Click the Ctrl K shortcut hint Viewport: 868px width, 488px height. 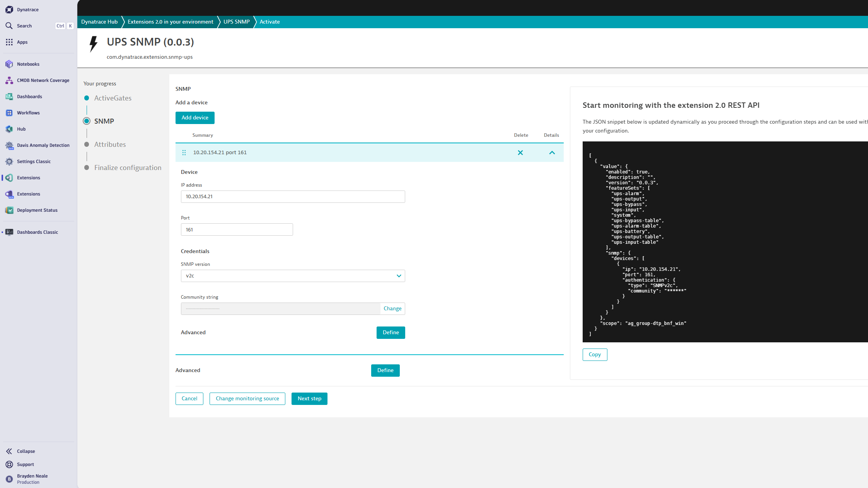(65, 26)
